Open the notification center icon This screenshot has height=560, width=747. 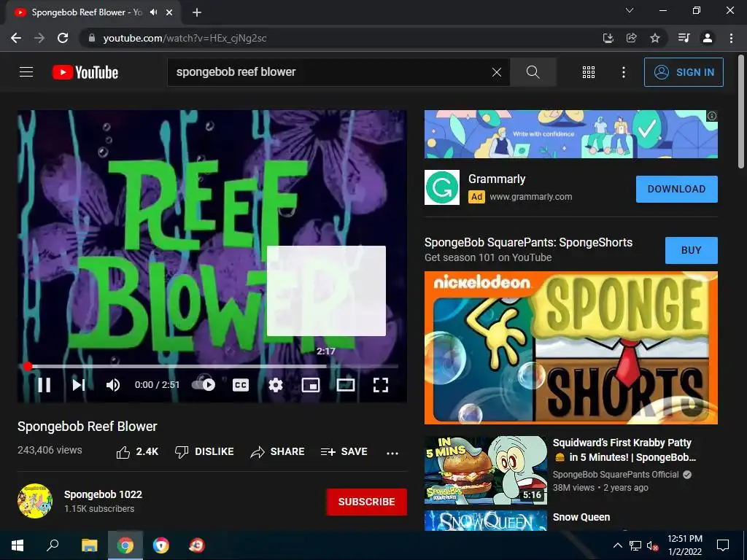[723, 545]
